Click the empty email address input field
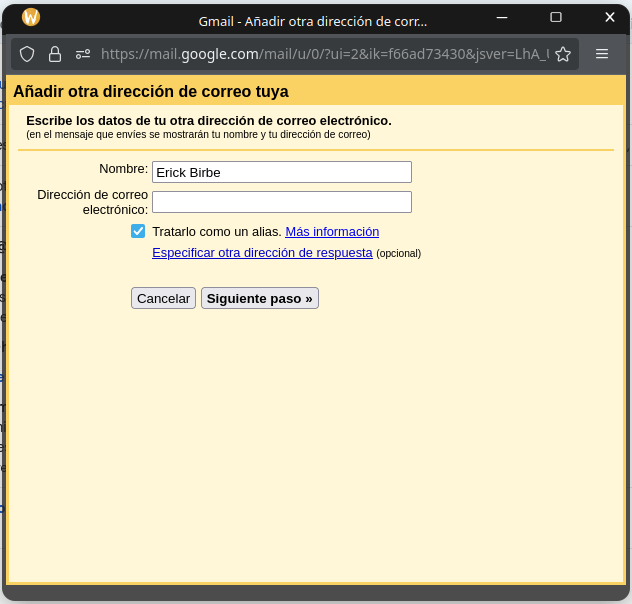 [281, 202]
